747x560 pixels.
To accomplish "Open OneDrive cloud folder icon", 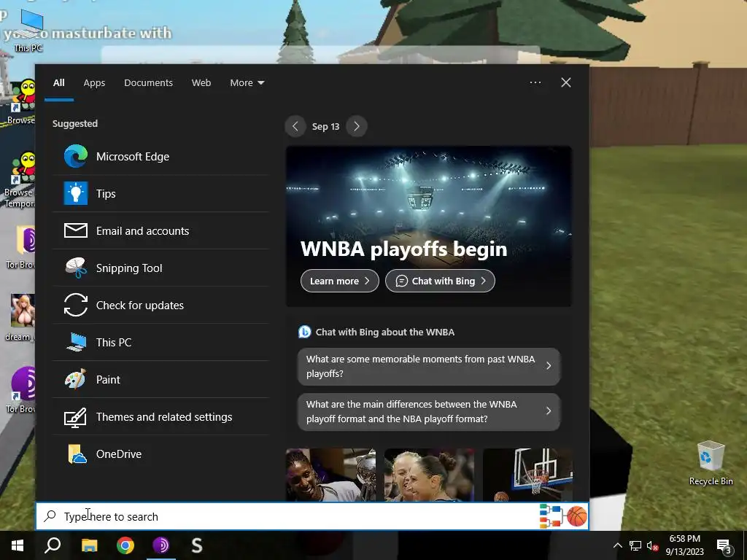I will 77,454.
